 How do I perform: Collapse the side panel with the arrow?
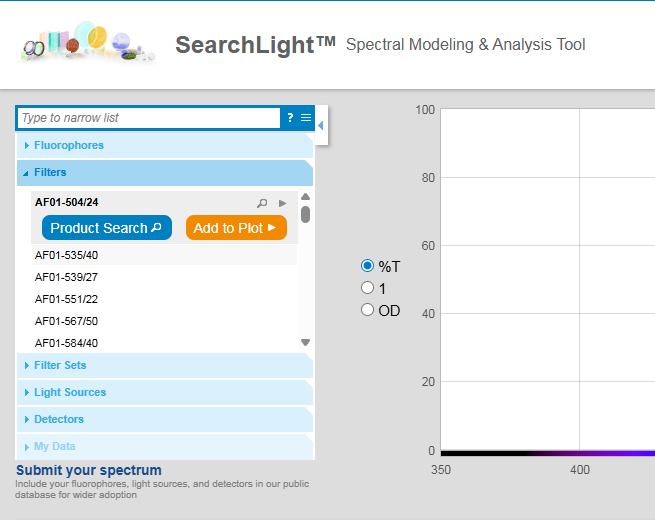click(x=321, y=125)
